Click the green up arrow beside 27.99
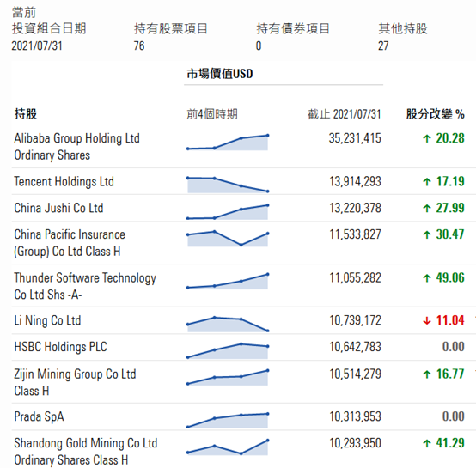 pyautogui.click(x=427, y=208)
